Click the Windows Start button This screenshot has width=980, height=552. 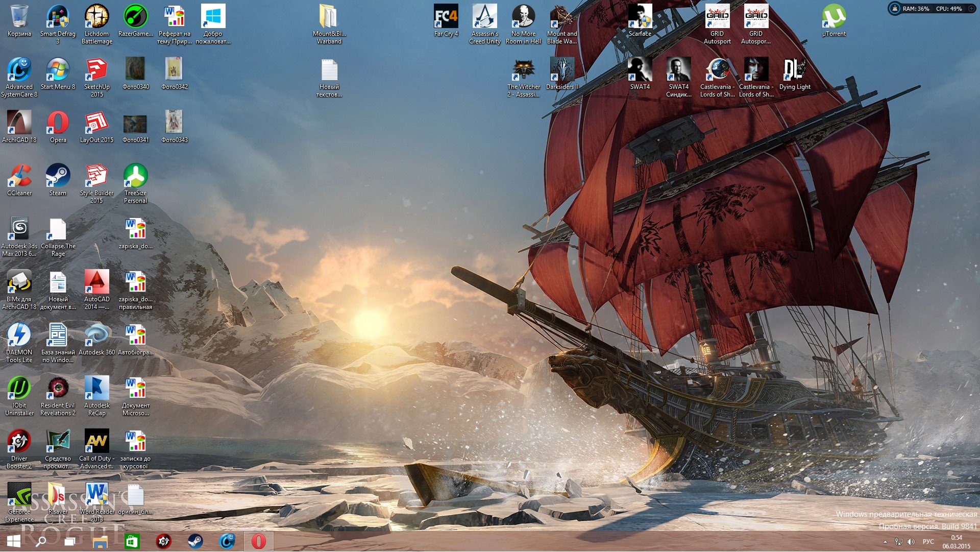coord(14,541)
